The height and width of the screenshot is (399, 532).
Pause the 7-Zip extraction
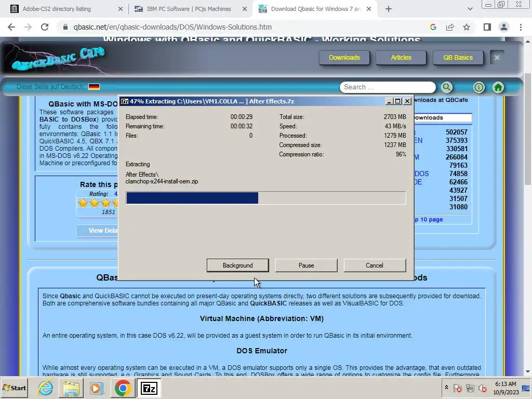click(306, 265)
